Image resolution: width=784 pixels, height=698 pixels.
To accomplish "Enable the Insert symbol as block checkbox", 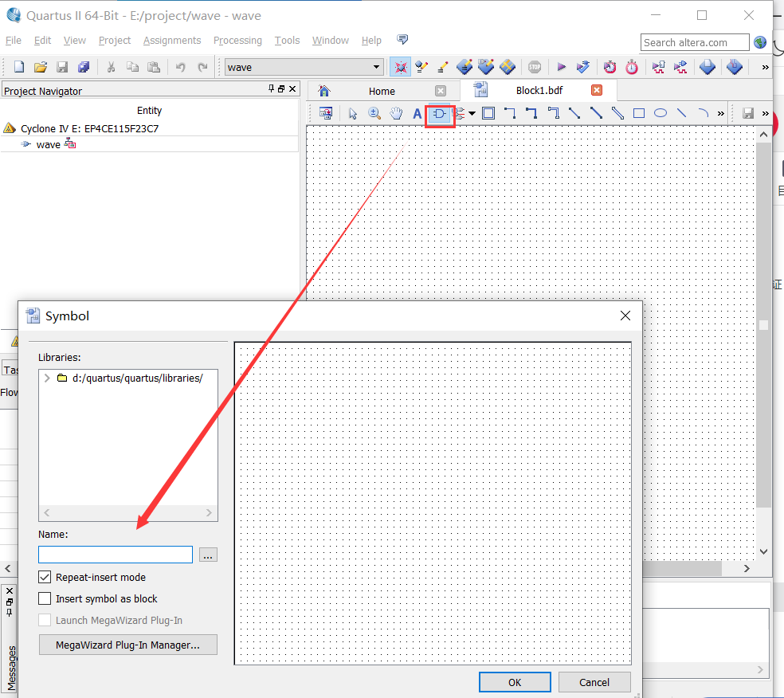I will (x=45, y=598).
